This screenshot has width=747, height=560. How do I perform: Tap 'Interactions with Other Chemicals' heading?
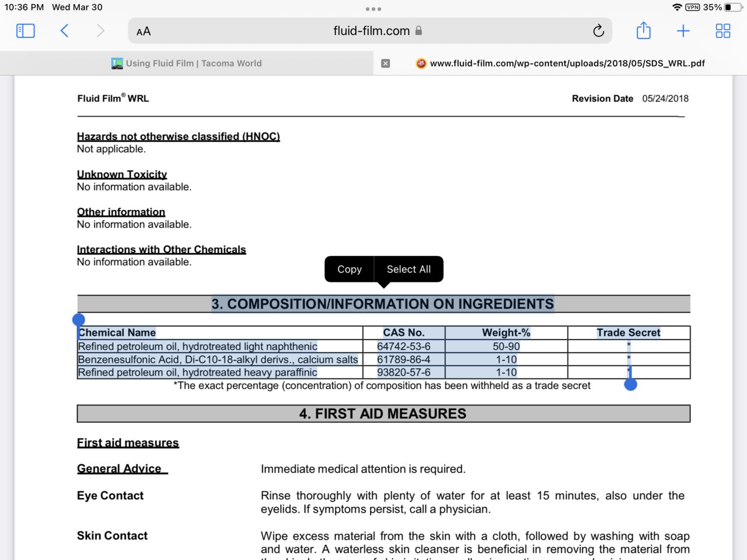click(x=162, y=250)
